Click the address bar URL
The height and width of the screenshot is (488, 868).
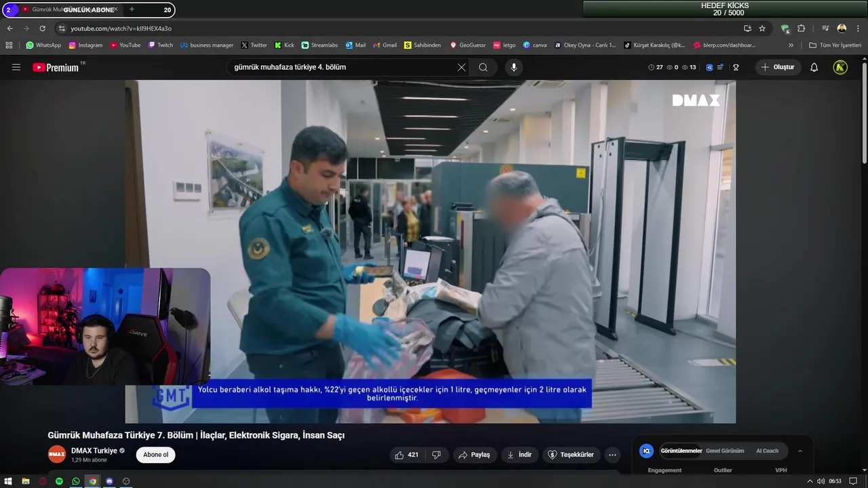121,28
